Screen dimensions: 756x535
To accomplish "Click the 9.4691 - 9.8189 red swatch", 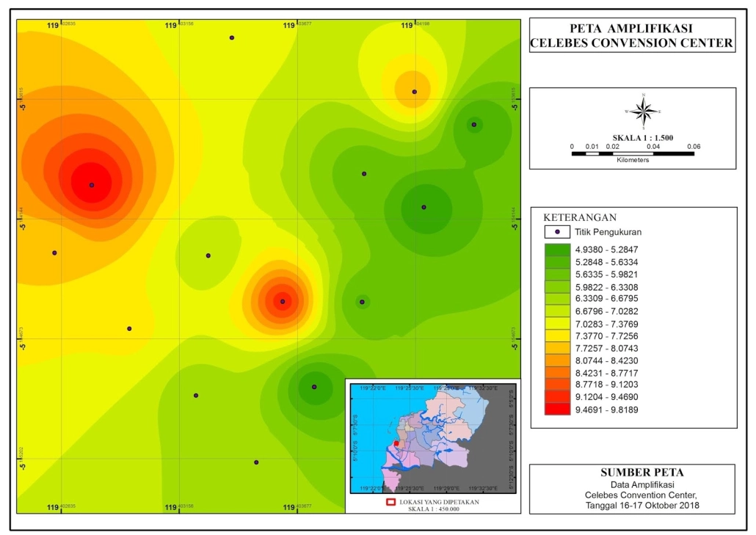I will pos(558,410).
